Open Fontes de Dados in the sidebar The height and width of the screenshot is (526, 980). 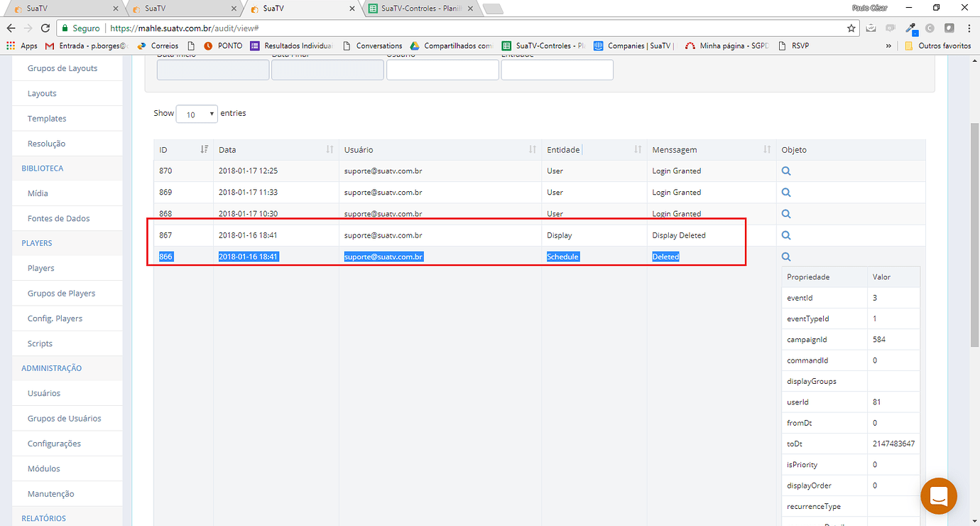(57, 218)
